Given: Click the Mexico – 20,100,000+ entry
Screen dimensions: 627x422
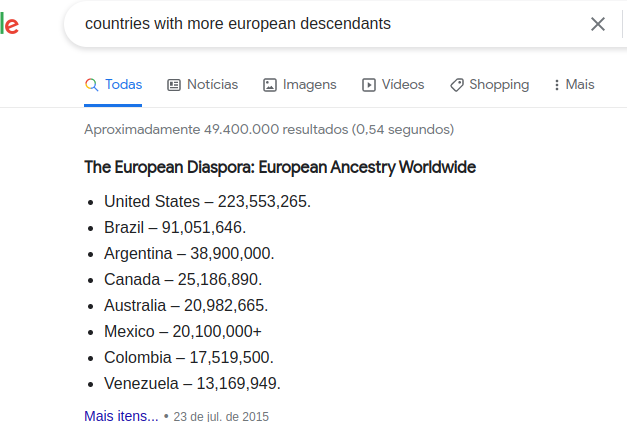Looking at the screenshot, I should point(183,331).
